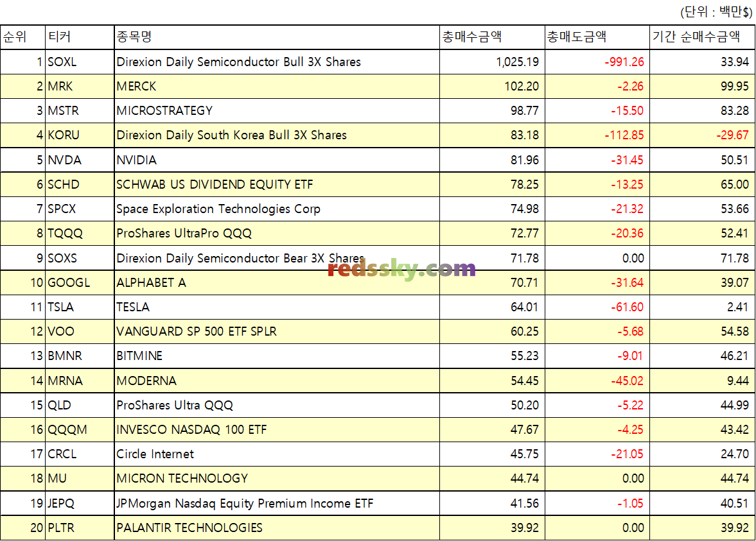
Task: Click PALANTIR TECHNOLOGIES name cell
Action: coord(277,528)
